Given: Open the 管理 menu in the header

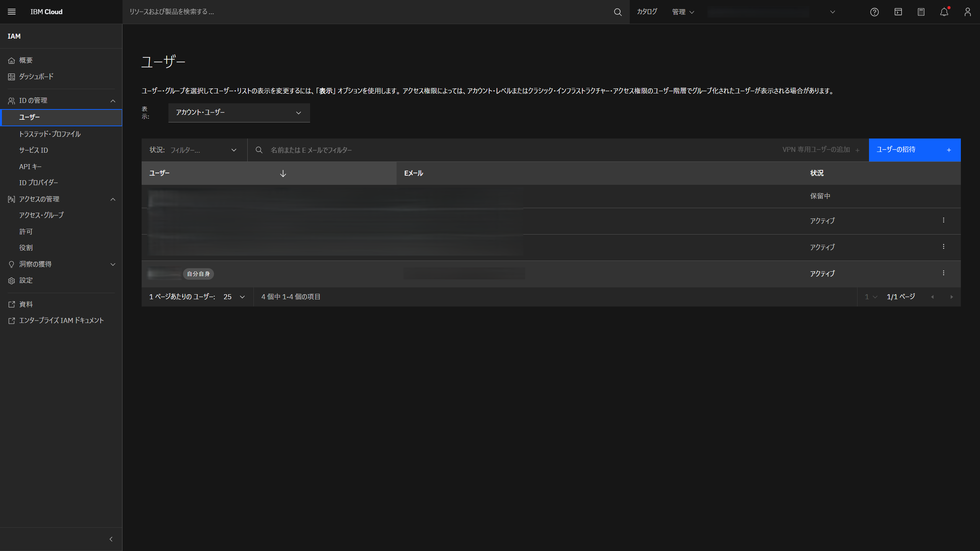Looking at the screenshot, I should pos(683,12).
